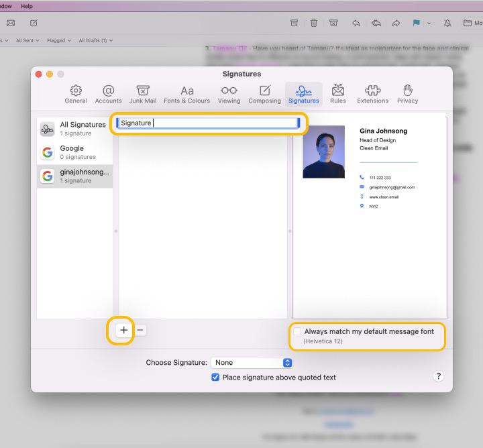Enable Always match my default message font
The image size is (483, 448).
pos(297,331)
